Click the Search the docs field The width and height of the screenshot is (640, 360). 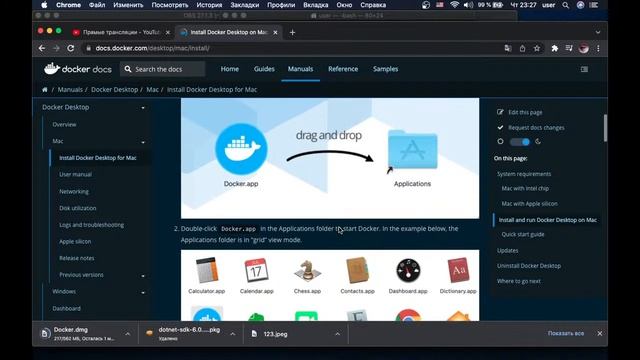[162, 69]
